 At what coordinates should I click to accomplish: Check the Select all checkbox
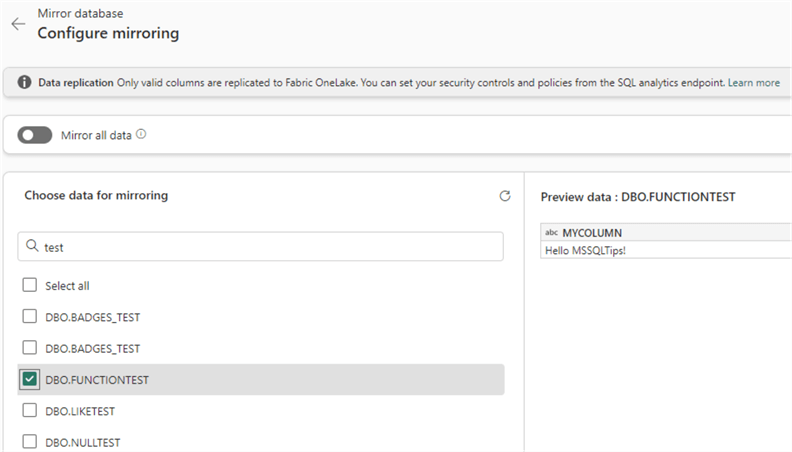pyautogui.click(x=30, y=285)
